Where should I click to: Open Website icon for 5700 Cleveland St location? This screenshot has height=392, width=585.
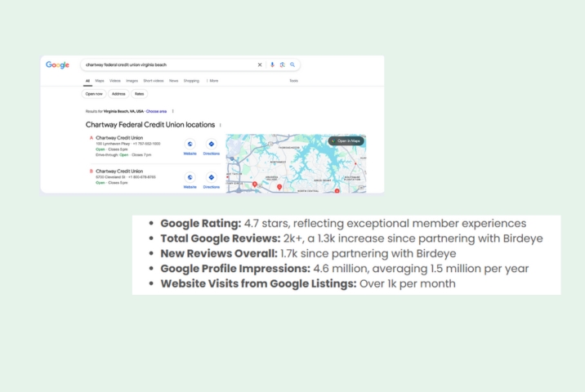click(190, 177)
